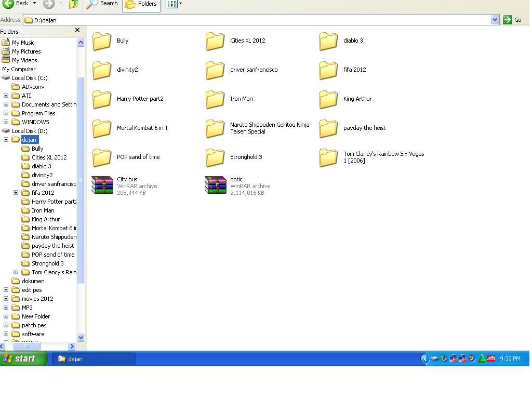Expand the fifa 2012 node in the Folders tree
The image size is (532, 399).
16,193
